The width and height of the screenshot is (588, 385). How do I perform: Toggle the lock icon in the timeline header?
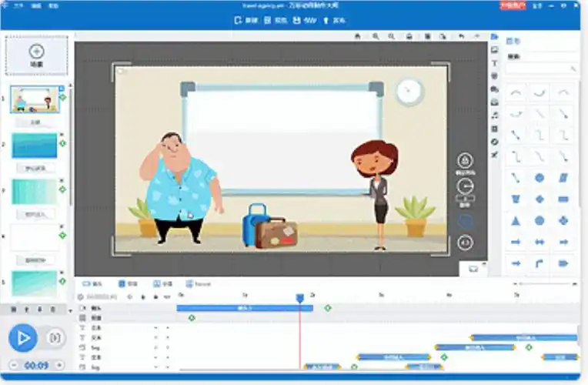click(155, 296)
